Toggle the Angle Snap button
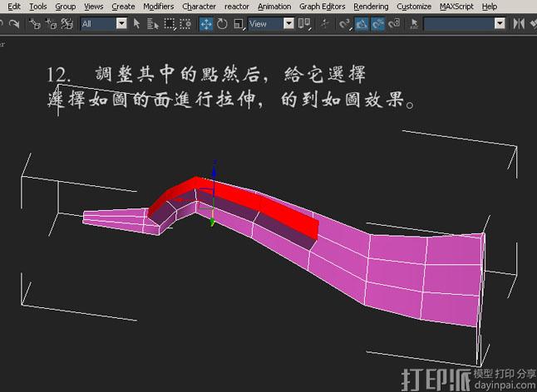The height and width of the screenshot is (392, 537). tap(362, 24)
